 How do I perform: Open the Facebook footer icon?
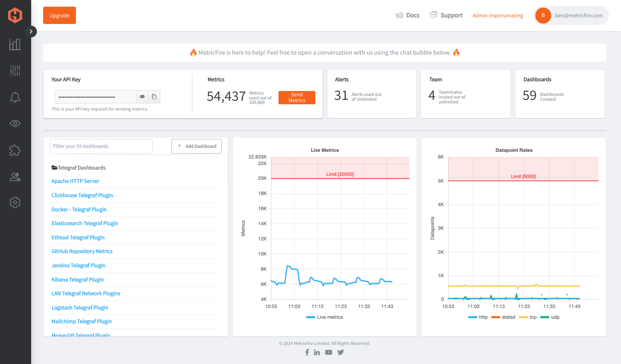click(x=307, y=352)
